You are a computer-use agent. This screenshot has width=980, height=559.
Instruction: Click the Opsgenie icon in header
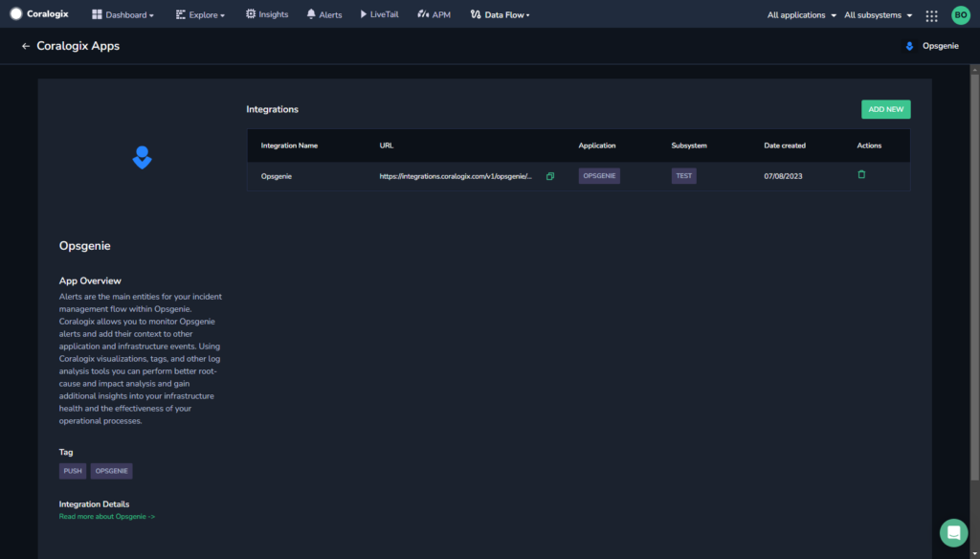coord(909,46)
